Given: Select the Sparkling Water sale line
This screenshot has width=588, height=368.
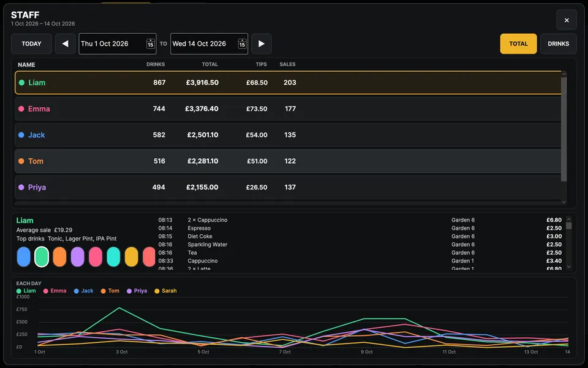Looking at the screenshot, I should coord(360,245).
